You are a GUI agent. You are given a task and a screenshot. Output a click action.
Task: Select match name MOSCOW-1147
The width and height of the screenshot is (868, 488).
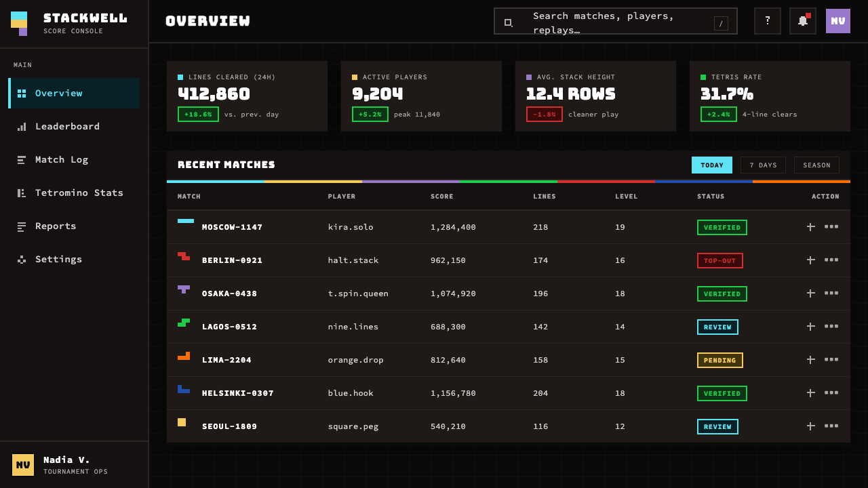232,227
